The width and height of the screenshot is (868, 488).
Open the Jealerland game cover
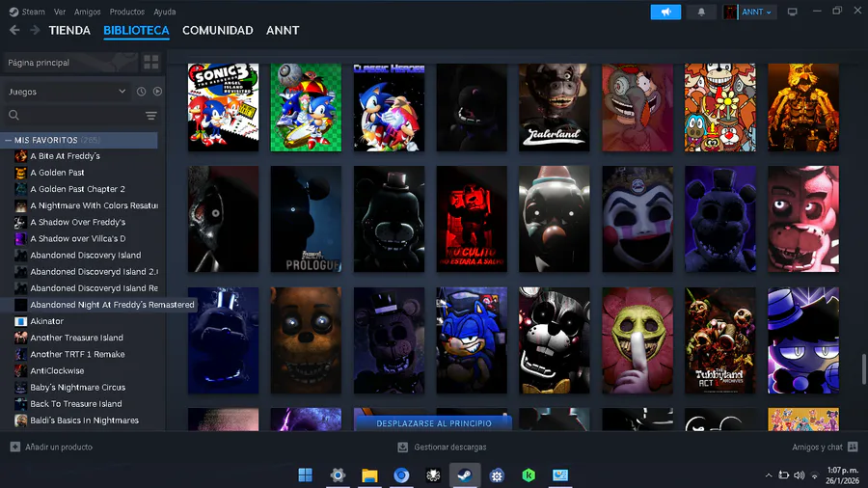(555, 107)
